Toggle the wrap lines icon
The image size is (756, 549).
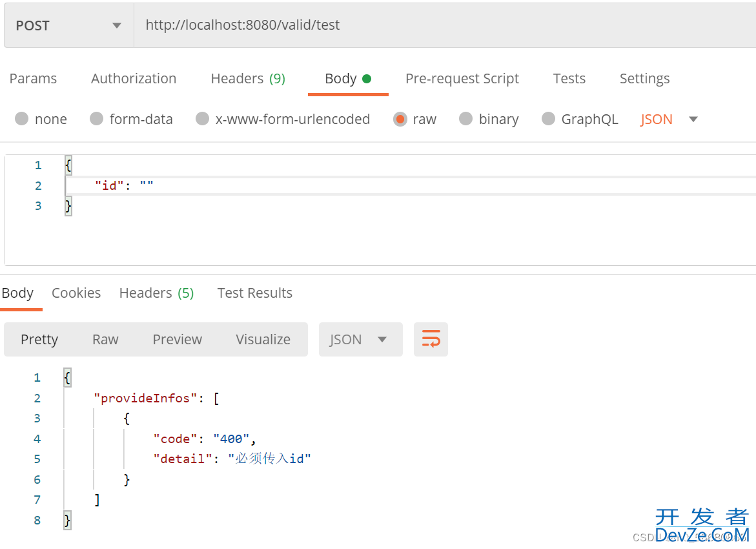pos(431,340)
